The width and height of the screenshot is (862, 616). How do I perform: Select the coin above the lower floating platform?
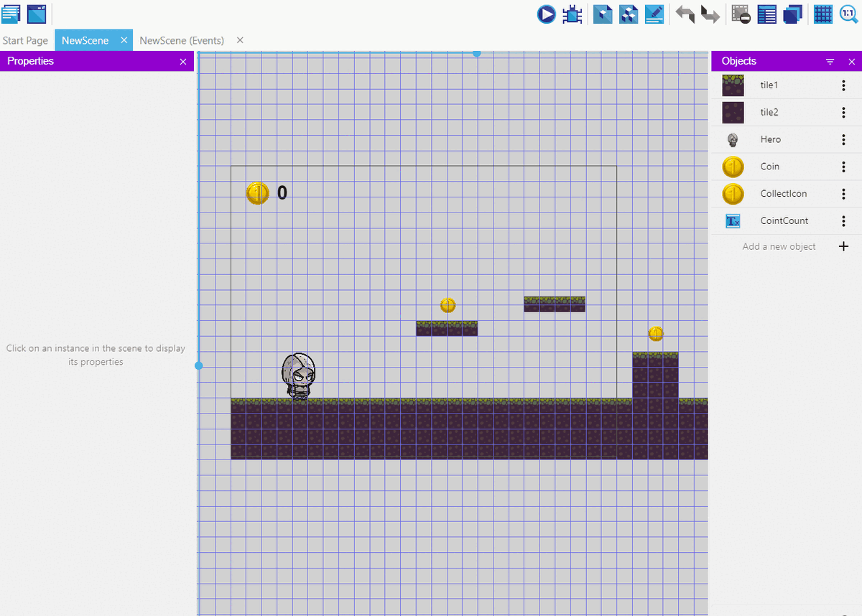(448, 306)
